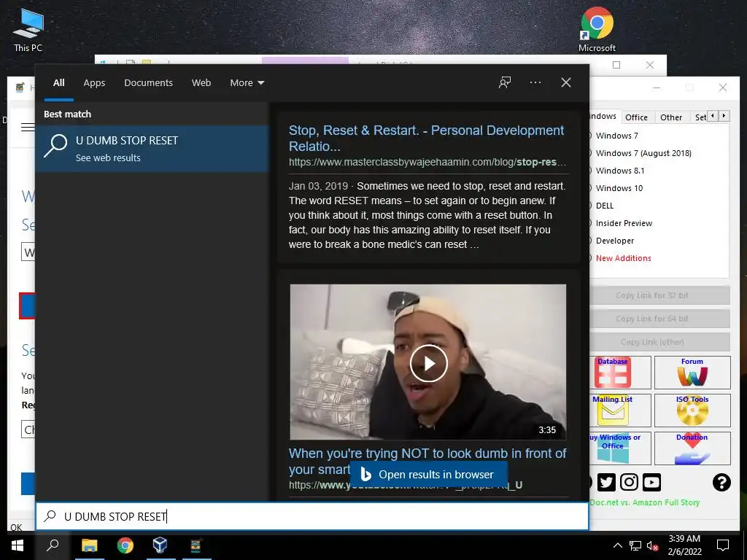This screenshot has width=747, height=560.
Task: Open the Instagram social icon
Action: 629,483
